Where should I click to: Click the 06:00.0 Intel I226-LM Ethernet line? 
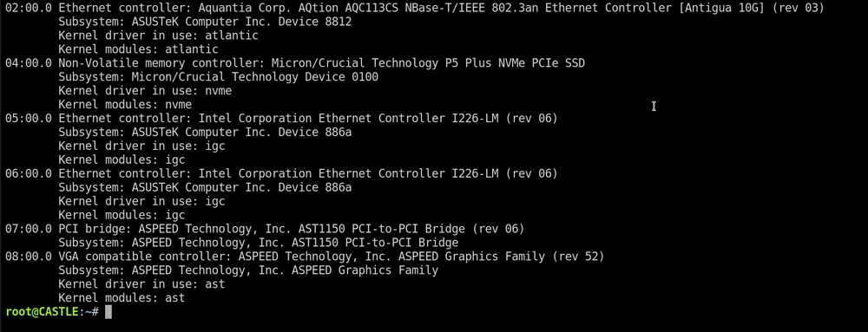click(x=281, y=174)
